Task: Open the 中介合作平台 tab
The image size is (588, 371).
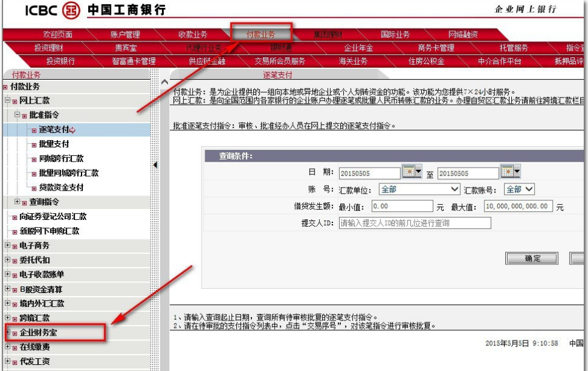Action: [x=499, y=61]
